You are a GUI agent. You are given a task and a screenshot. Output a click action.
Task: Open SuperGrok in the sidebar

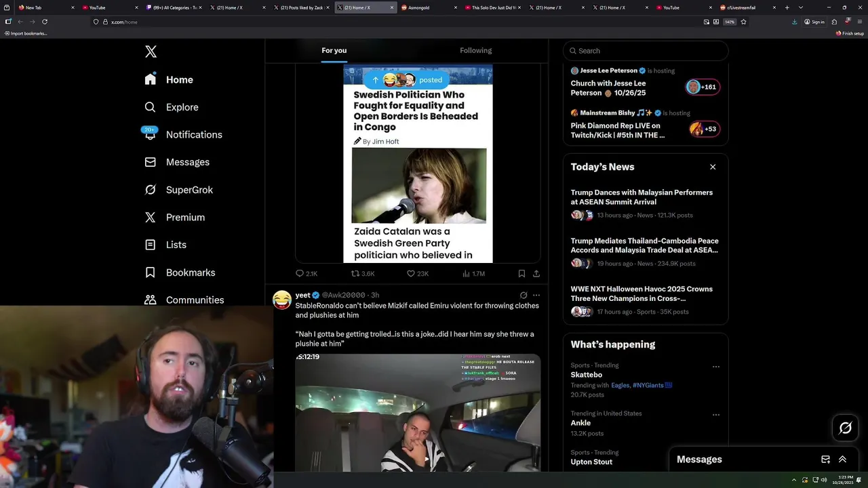tap(179, 190)
